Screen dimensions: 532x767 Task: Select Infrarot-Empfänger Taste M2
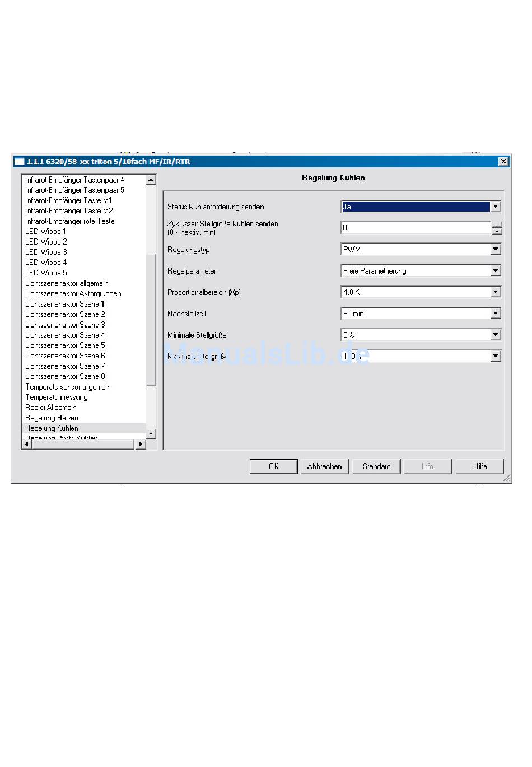tap(69, 211)
